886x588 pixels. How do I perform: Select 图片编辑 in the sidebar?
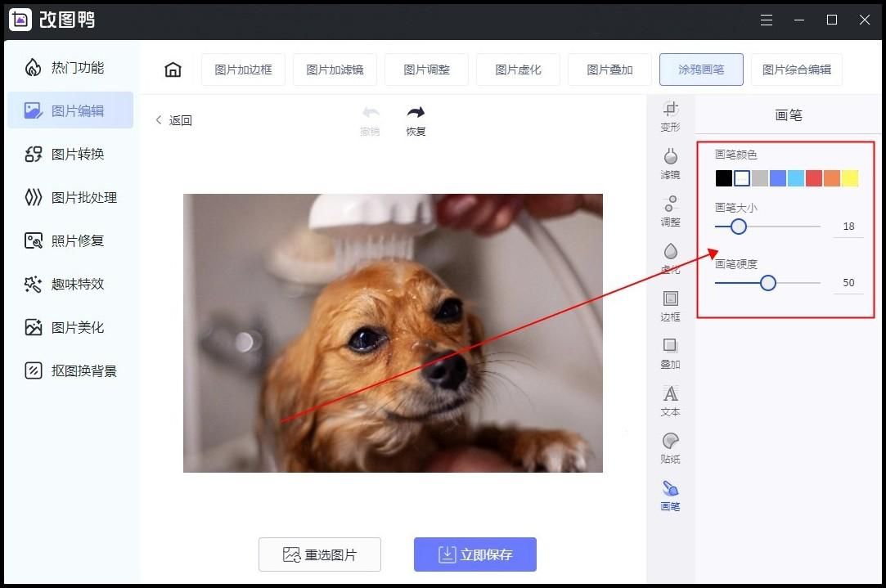coord(70,110)
